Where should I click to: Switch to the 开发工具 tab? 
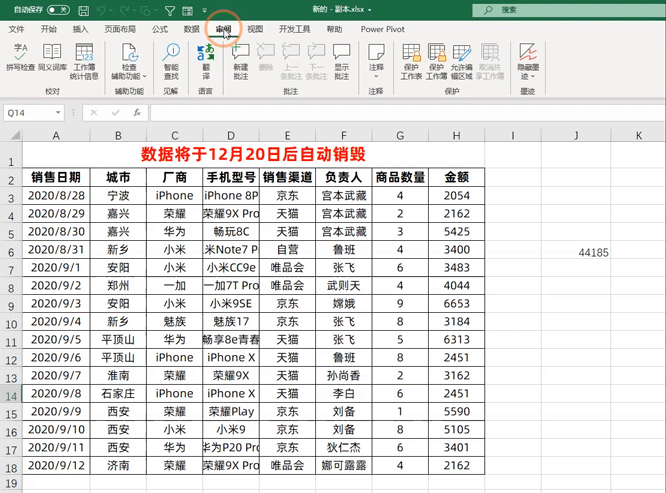point(294,29)
